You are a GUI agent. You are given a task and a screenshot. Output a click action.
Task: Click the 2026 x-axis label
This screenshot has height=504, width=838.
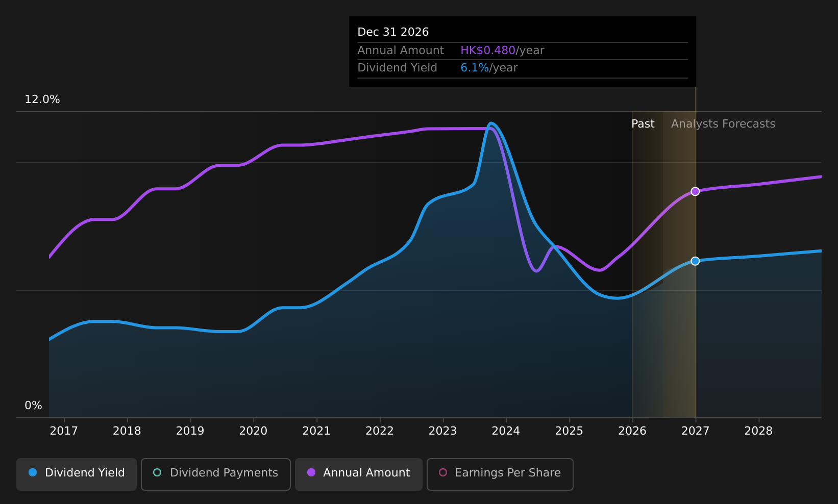(x=632, y=431)
